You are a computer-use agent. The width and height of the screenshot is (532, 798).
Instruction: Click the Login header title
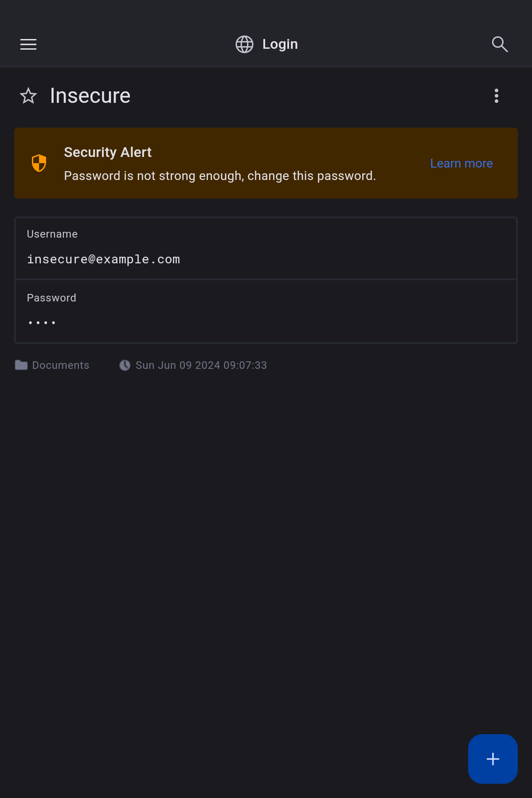pyautogui.click(x=280, y=44)
